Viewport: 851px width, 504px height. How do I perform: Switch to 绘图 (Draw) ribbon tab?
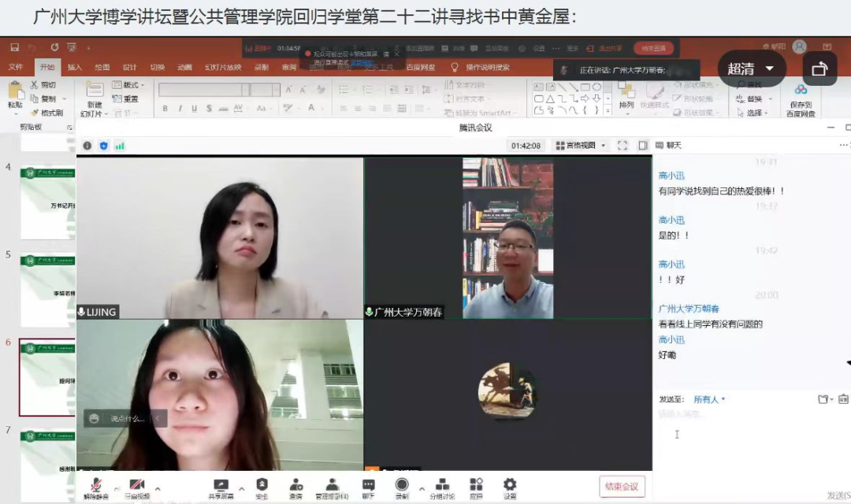tap(102, 67)
